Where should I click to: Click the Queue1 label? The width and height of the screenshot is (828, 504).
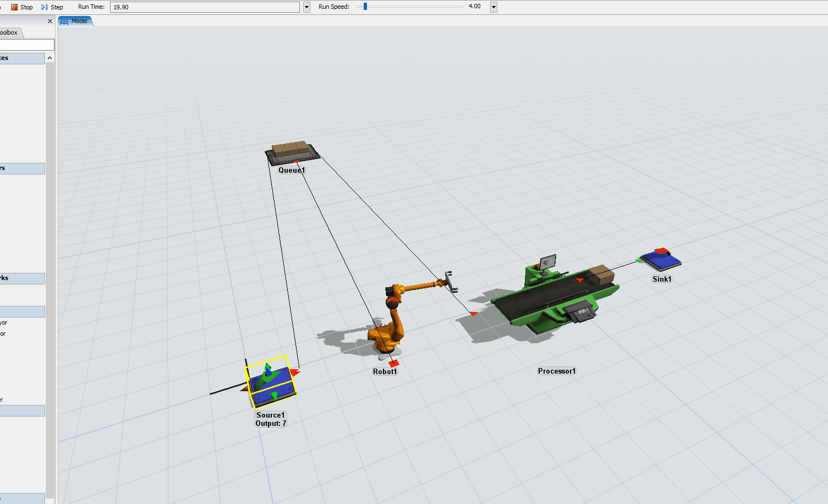coord(292,170)
